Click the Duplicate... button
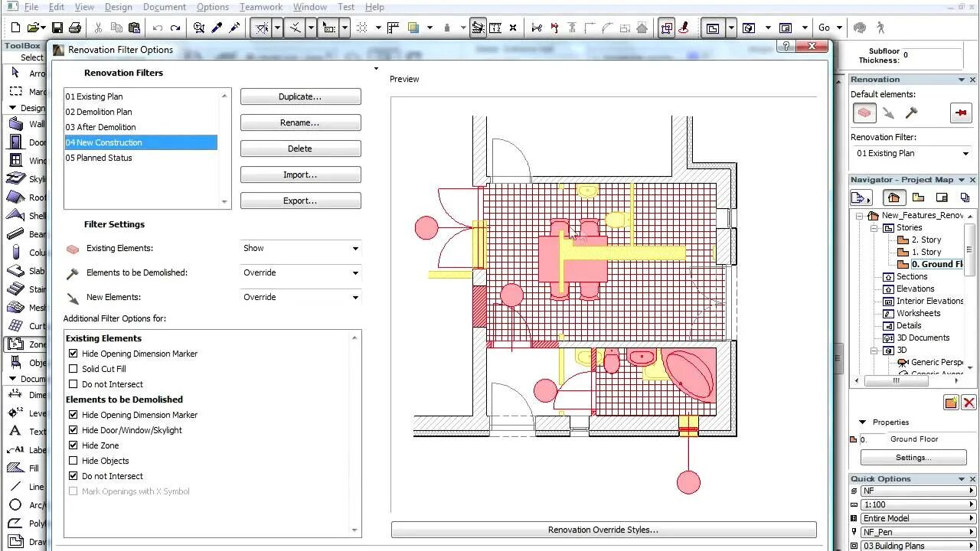 click(x=300, y=96)
